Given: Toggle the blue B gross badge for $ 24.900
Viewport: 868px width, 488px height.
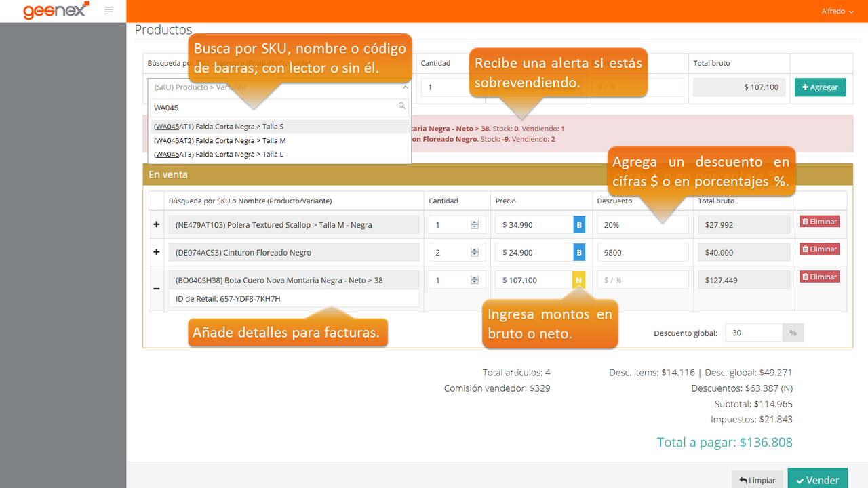Looking at the screenshot, I should 579,252.
